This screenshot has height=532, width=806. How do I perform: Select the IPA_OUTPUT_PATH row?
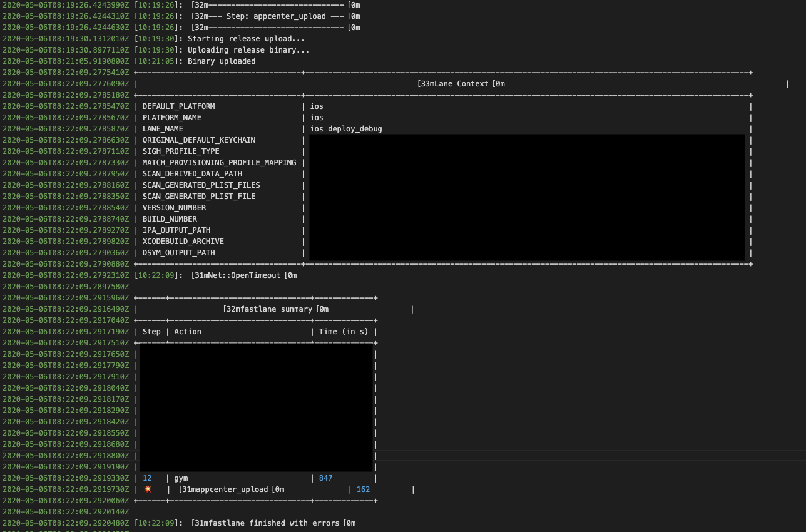[178, 230]
